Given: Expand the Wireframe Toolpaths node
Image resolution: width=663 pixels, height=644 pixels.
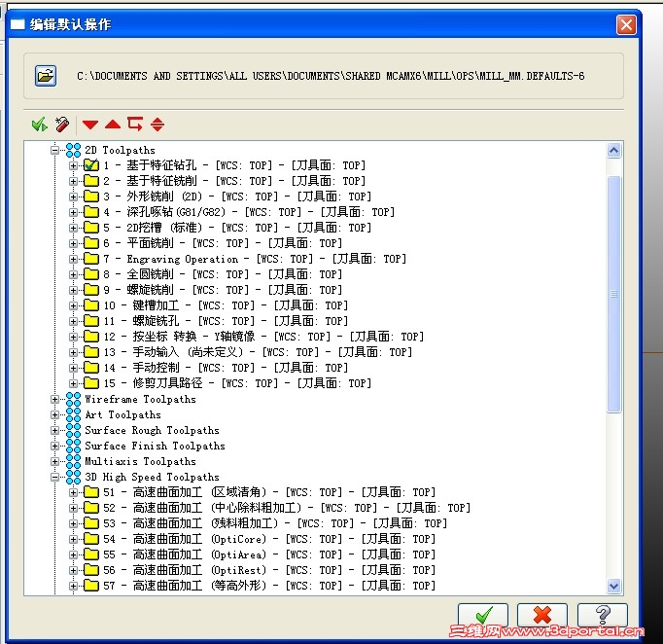Looking at the screenshot, I should [54, 399].
